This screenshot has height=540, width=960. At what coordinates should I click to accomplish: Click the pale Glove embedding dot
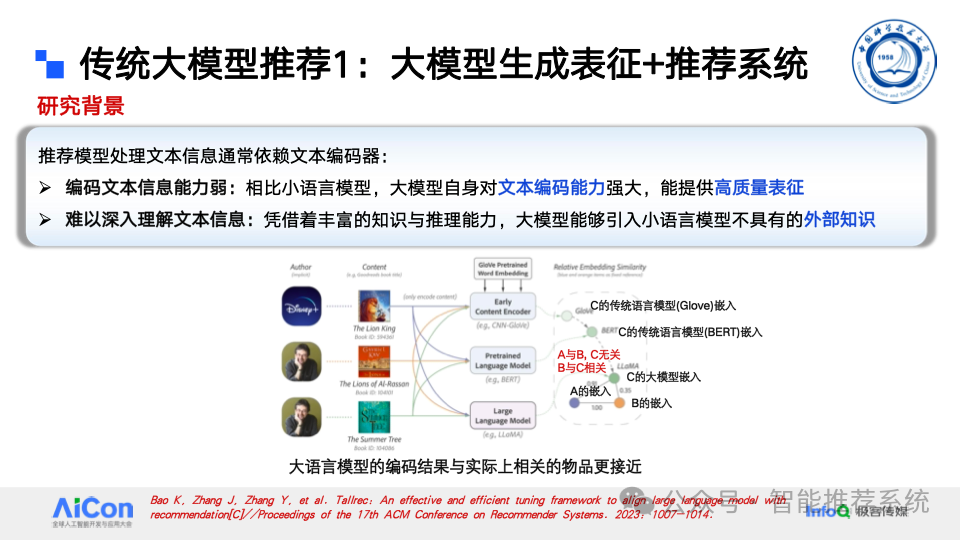(x=567, y=316)
